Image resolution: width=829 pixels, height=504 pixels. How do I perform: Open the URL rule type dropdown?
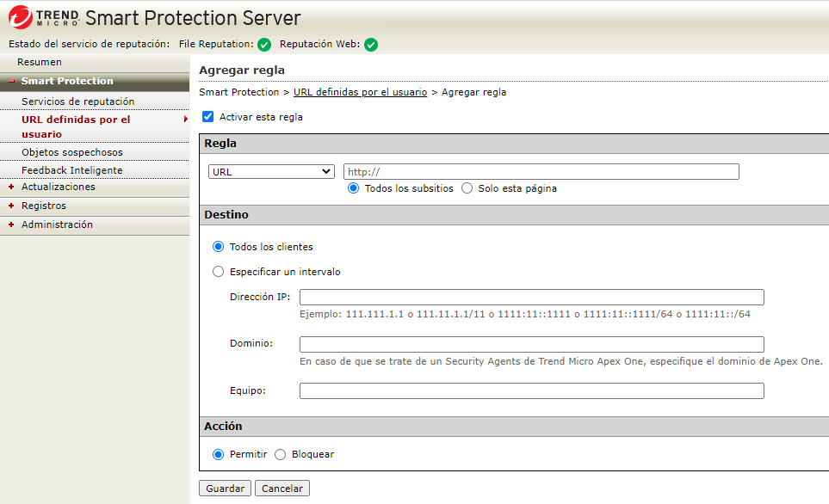[271, 172]
